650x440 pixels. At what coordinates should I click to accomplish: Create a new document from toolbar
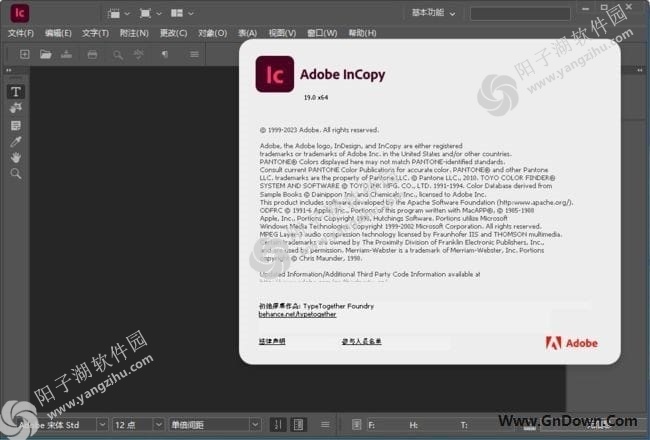pos(24,54)
